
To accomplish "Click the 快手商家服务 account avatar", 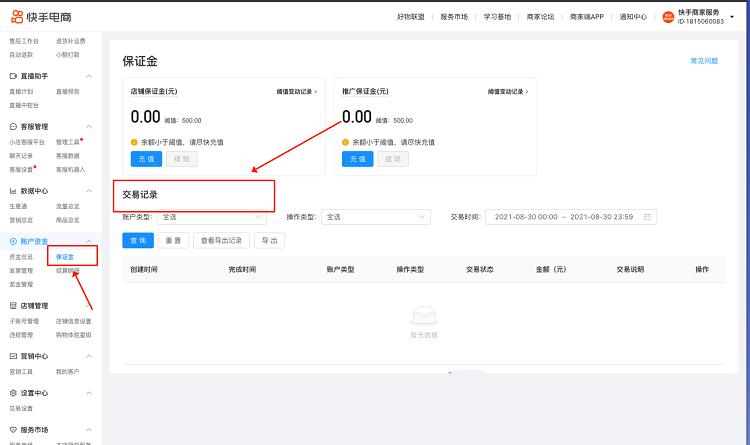I will [x=668, y=17].
